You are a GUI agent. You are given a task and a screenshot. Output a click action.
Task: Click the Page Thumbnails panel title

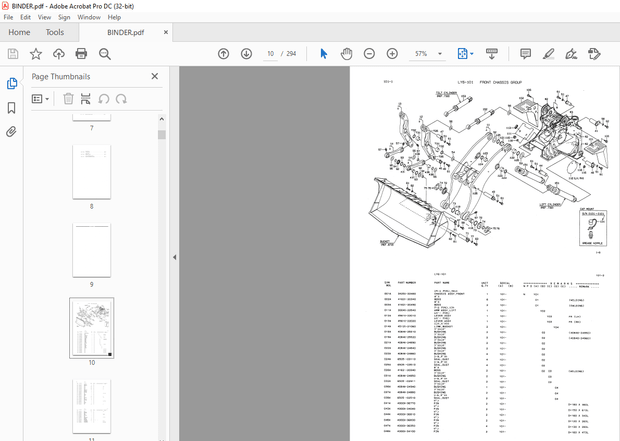[x=61, y=77]
